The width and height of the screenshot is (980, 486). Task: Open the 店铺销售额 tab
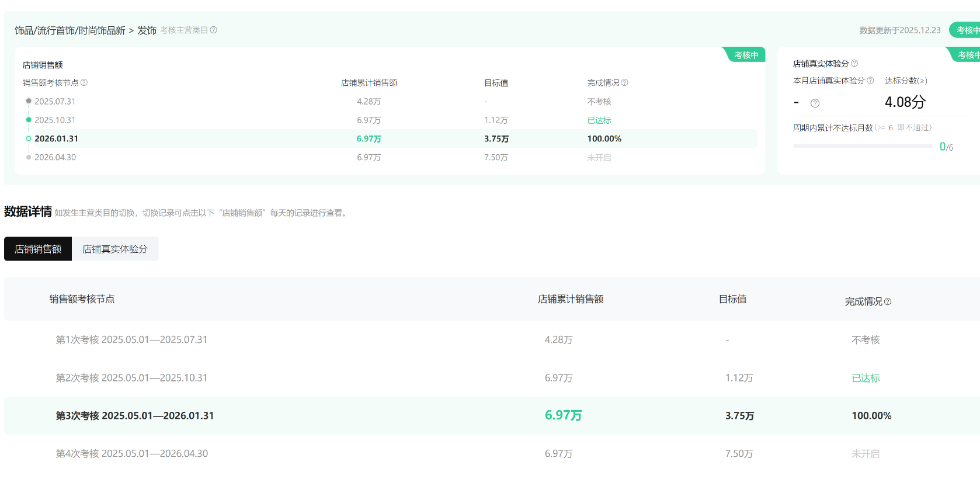[38, 249]
